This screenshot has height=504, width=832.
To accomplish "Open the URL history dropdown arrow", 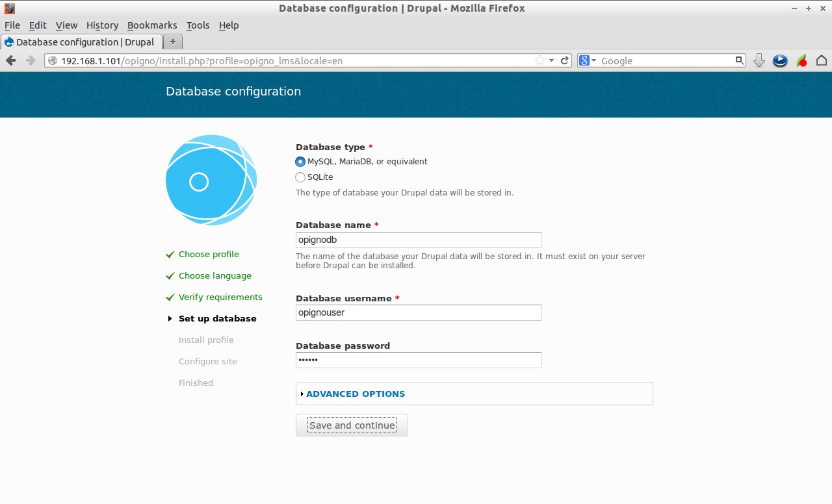I will pos(551,60).
